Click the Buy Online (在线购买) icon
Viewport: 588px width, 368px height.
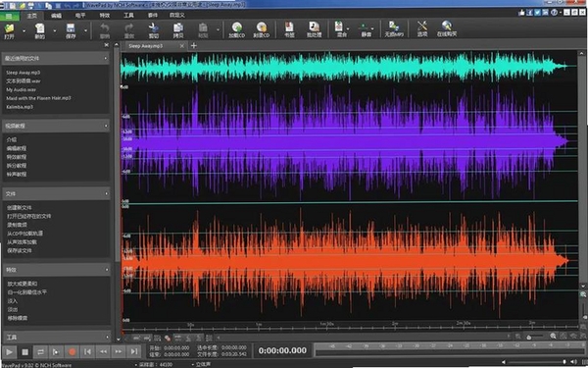point(447,27)
